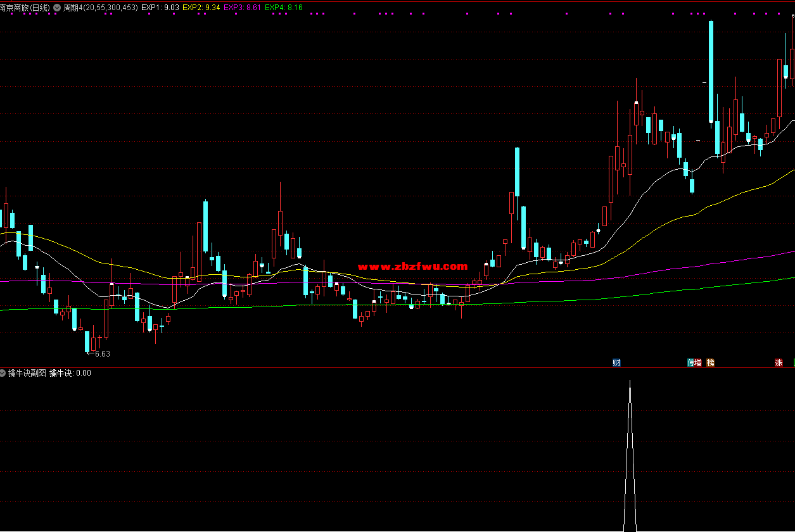Select the green EXP4: 8.16 readout
This screenshot has width=795, height=532.
click(x=284, y=8)
